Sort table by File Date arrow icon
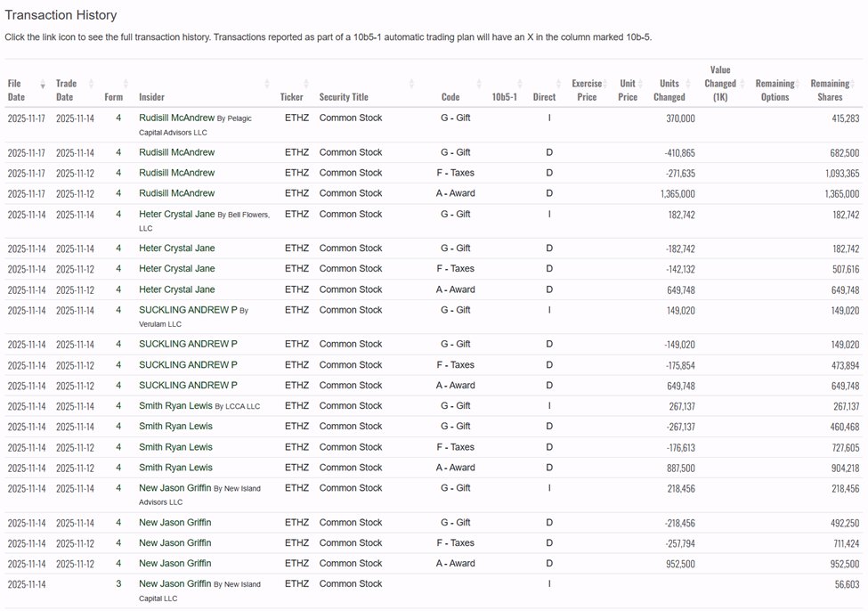This screenshot has width=868, height=611. [43, 85]
